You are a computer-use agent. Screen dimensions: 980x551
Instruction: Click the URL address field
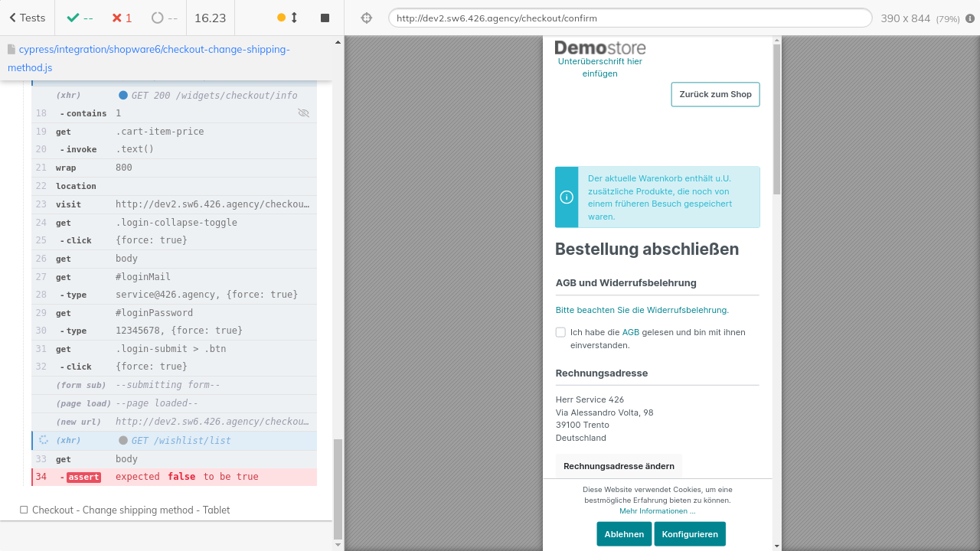tap(629, 18)
